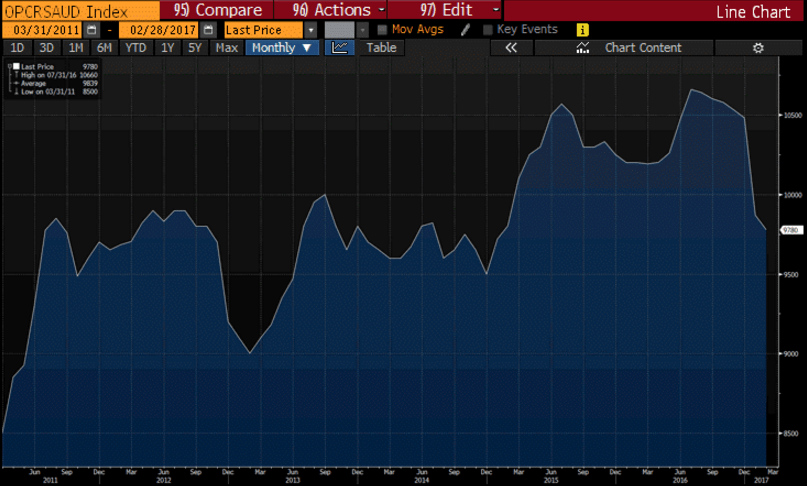
Task: Click the 2013 year axis label
Action: point(293,480)
